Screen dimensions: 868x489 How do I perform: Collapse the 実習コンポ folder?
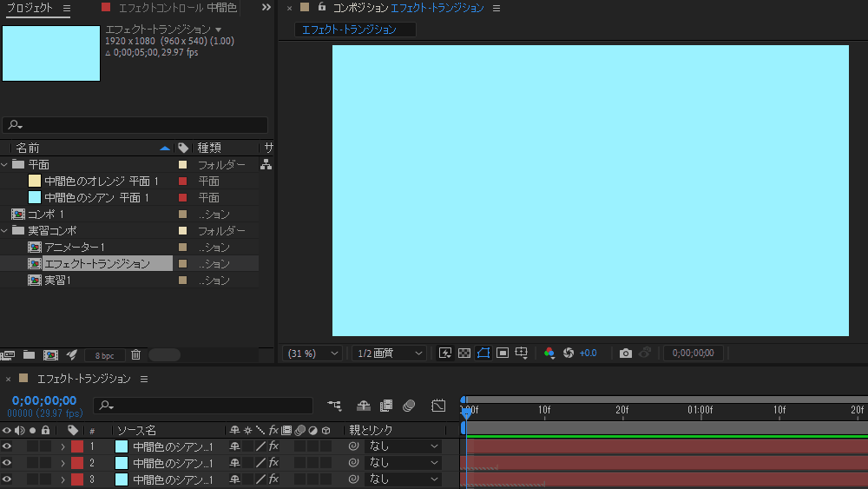coord(4,230)
